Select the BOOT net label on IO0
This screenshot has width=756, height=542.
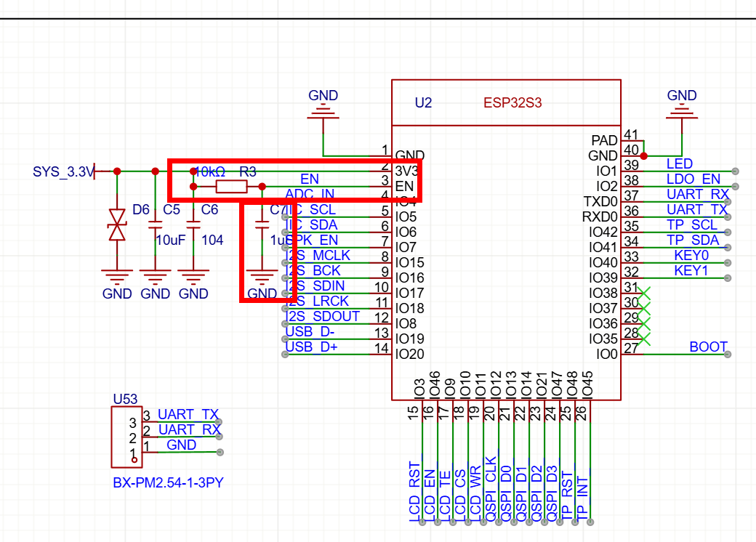point(708,347)
